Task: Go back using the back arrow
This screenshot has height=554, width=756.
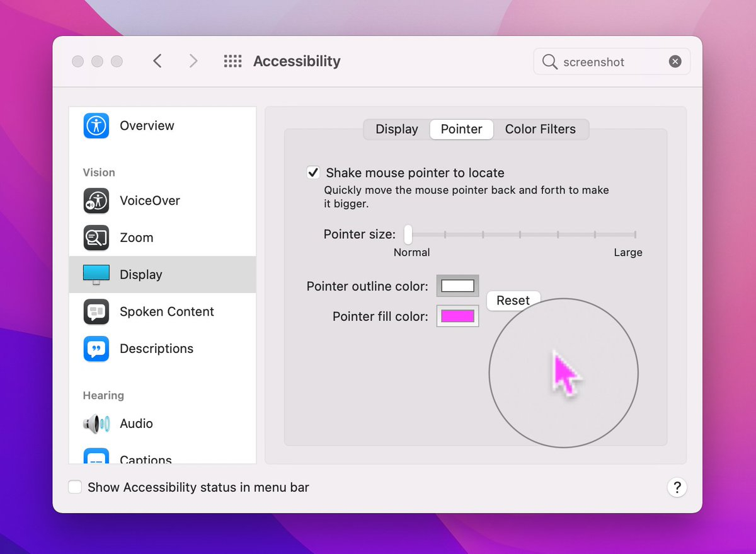Action: click(x=157, y=61)
